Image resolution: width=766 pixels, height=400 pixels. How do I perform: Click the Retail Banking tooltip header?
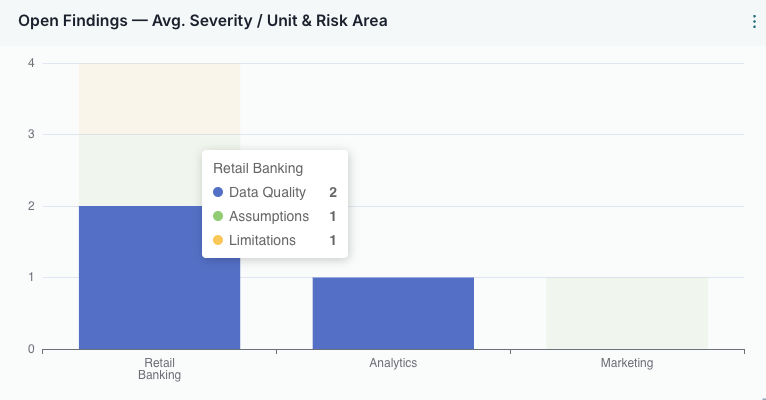pos(258,168)
